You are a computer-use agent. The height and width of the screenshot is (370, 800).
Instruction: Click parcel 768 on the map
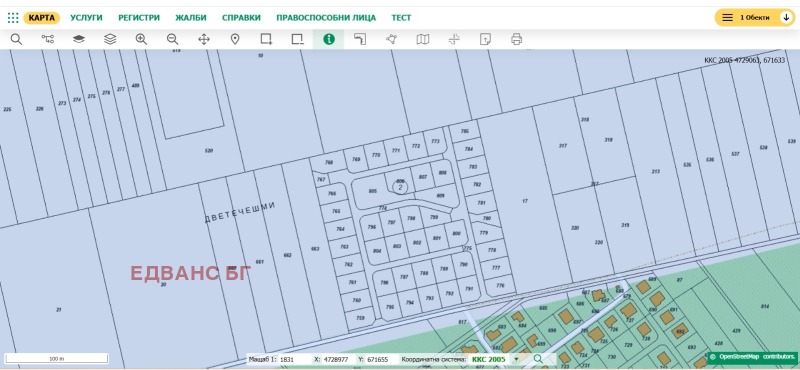(x=329, y=163)
